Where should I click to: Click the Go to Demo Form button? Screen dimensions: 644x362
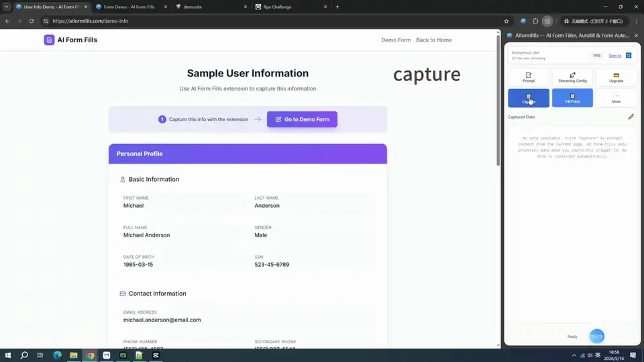coord(302,119)
